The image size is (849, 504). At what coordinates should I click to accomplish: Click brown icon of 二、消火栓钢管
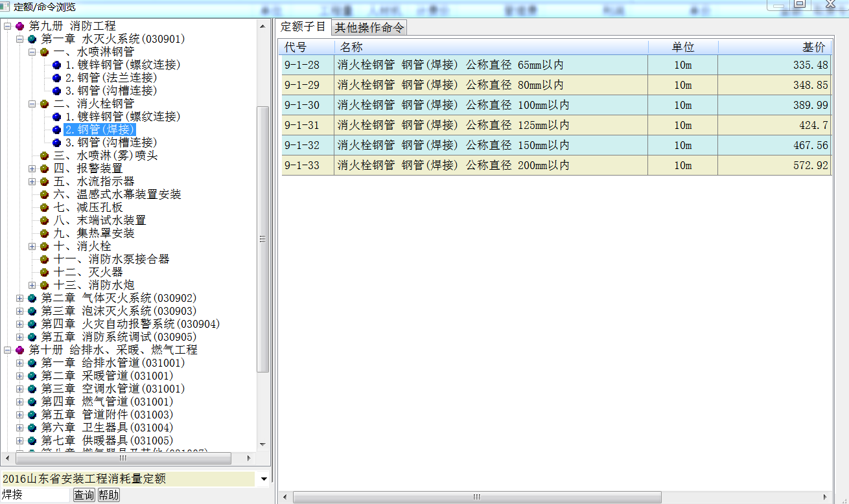click(x=44, y=104)
